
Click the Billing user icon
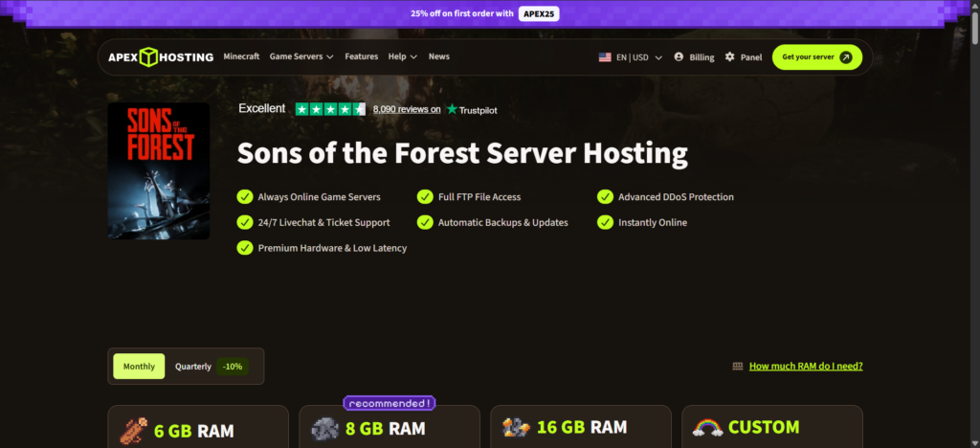pyautogui.click(x=679, y=56)
